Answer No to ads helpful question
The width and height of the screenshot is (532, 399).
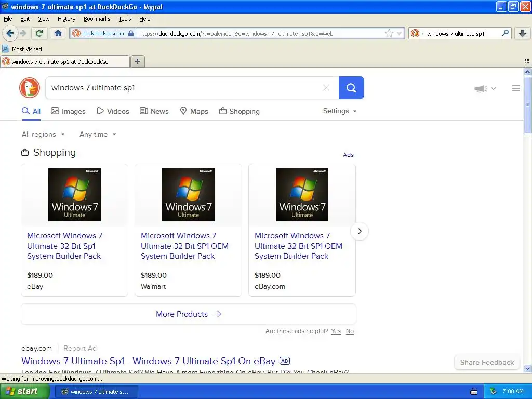[350, 331]
